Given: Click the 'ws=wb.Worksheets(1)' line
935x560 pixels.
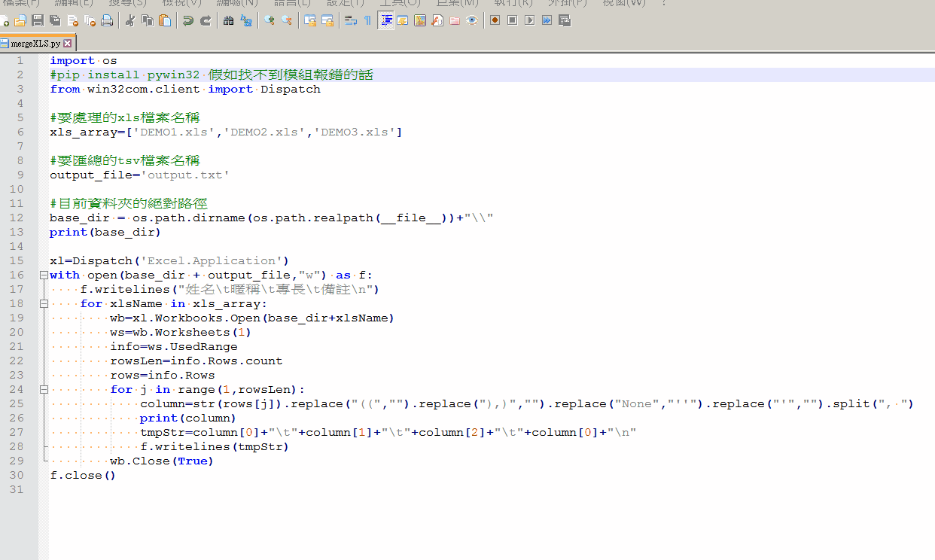Looking at the screenshot, I should (181, 333).
